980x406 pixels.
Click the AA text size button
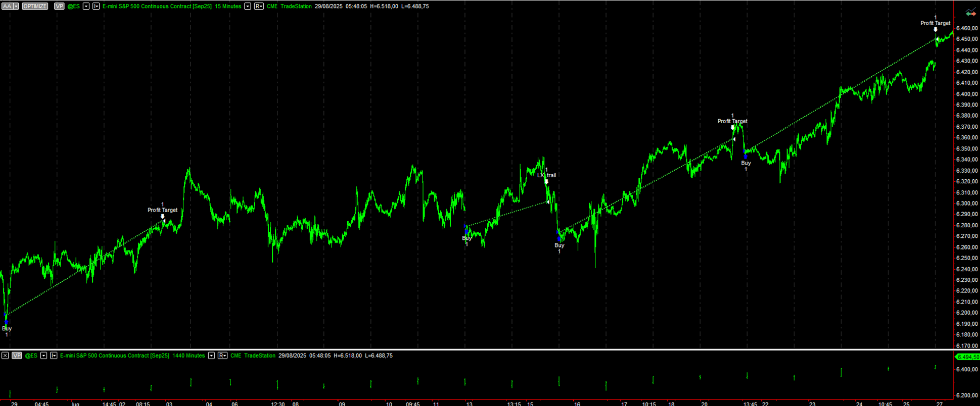7,6
